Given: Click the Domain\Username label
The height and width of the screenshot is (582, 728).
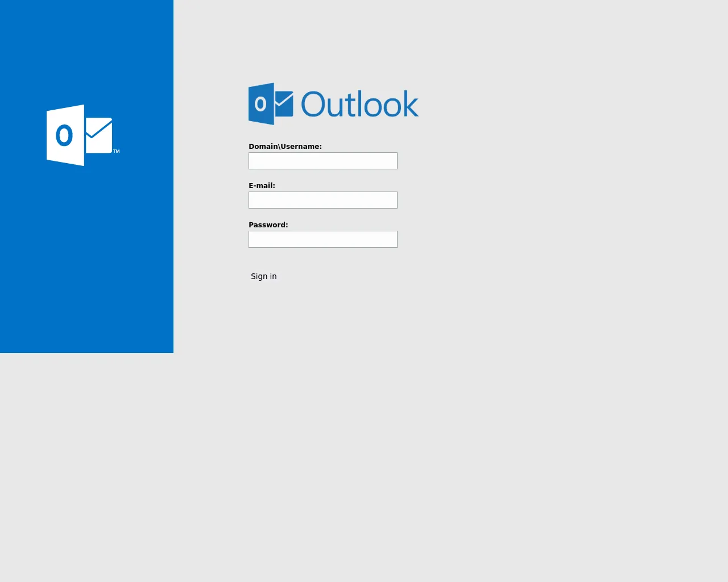Looking at the screenshot, I should [x=285, y=147].
